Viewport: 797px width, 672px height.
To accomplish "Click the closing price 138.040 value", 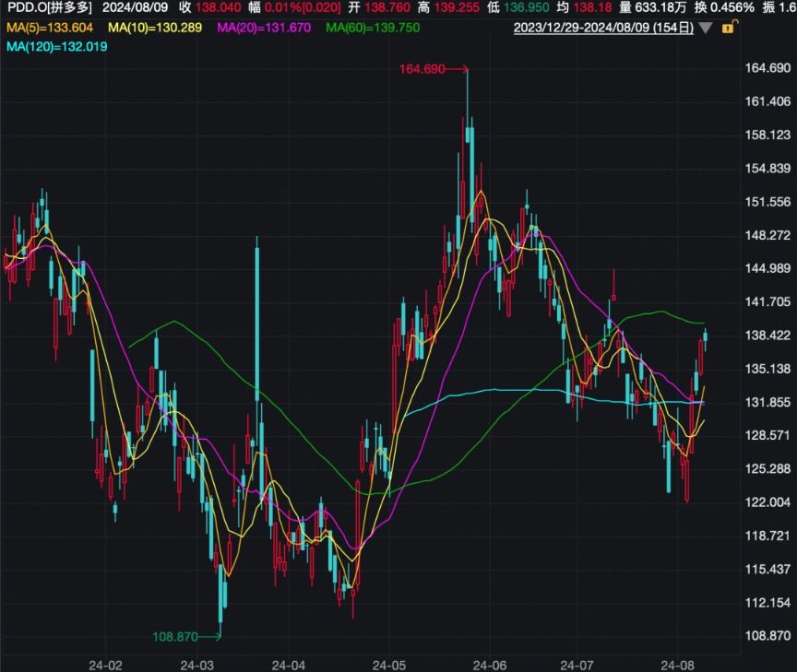I will coord(220,7).
